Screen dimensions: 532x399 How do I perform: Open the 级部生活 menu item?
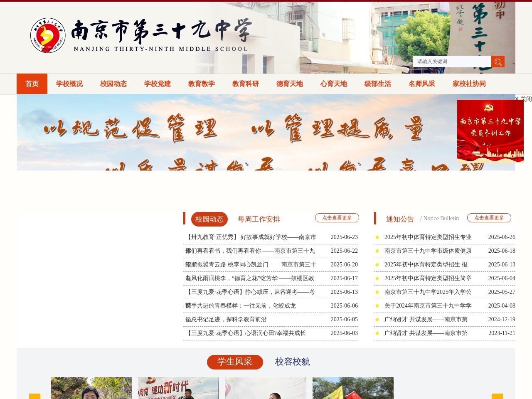point(378,84)
